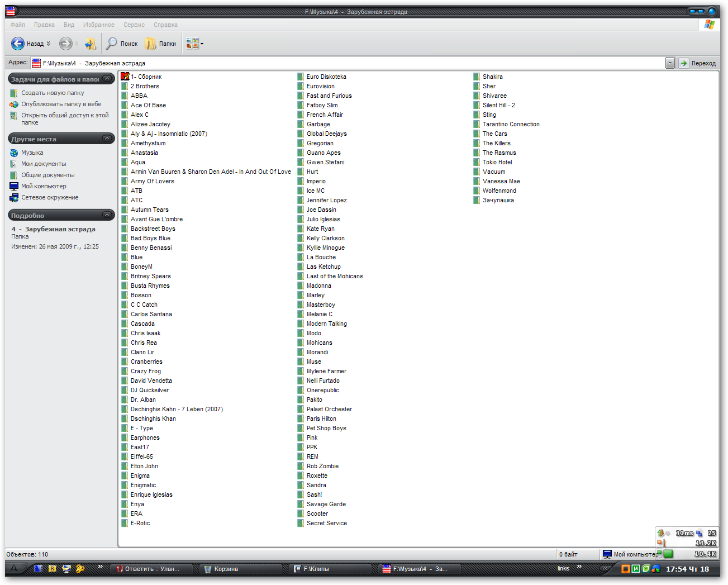The image size is (728, 585).
Task: Click the Up folder icon in toolbar
Action: point(90,44)
